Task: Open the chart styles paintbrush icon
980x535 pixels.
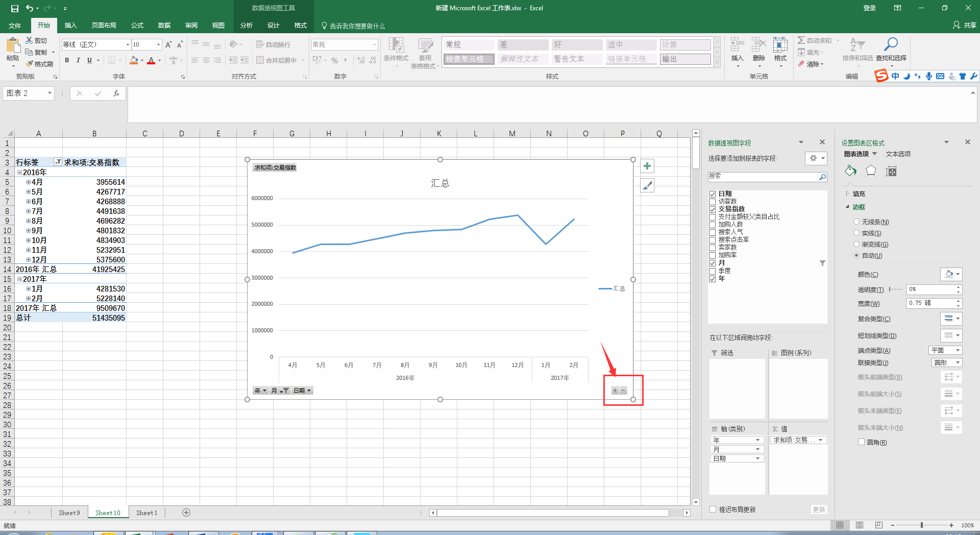Action: 647,186
